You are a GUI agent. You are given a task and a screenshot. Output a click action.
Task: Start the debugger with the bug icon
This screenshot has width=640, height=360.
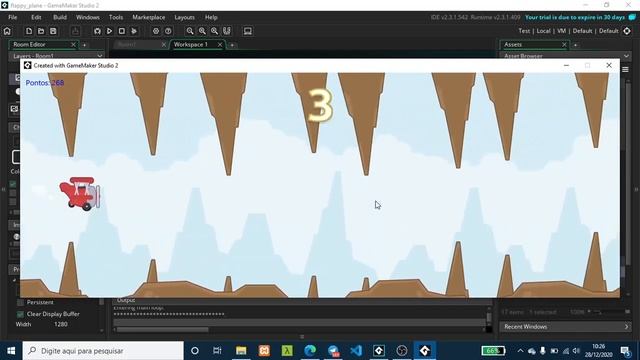click(x=97, y=31)
